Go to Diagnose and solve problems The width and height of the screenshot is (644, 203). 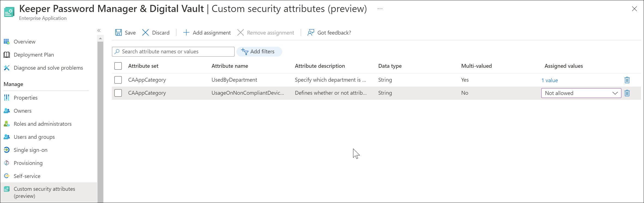(x=48, y=68)
